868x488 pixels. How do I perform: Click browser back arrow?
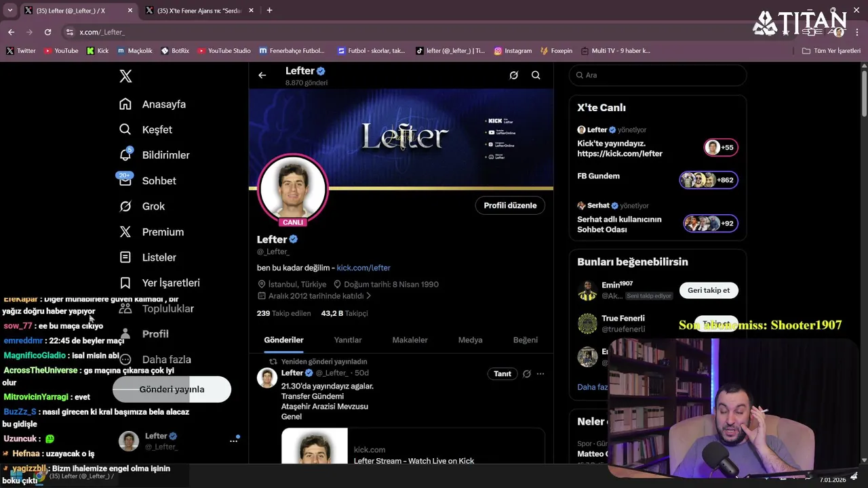click(11, 32)
